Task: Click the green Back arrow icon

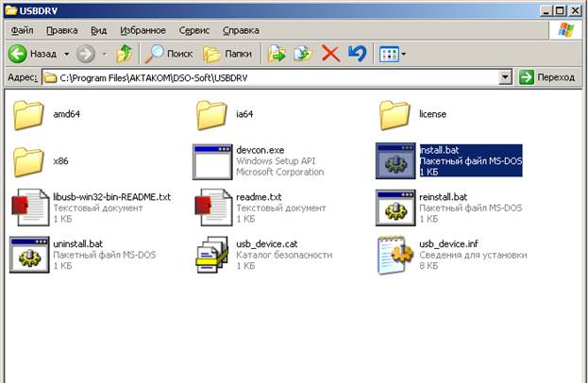Action: pyautogui.click(x=17, y=54)
